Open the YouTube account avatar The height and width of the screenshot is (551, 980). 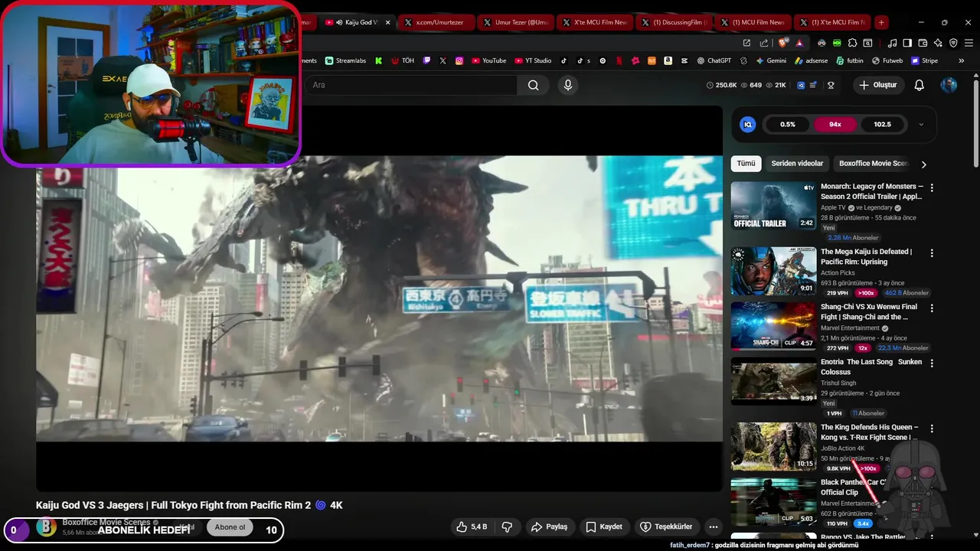click(x=949, y=85)
